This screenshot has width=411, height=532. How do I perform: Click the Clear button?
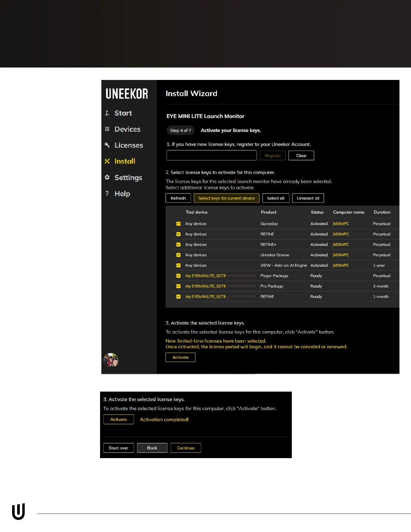(301, 156)
